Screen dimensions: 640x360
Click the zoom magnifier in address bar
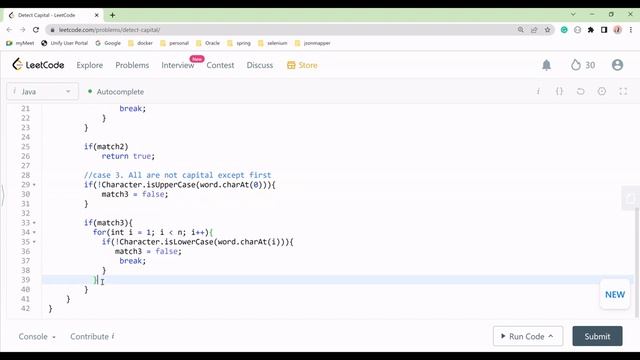(x=520, y=30)
